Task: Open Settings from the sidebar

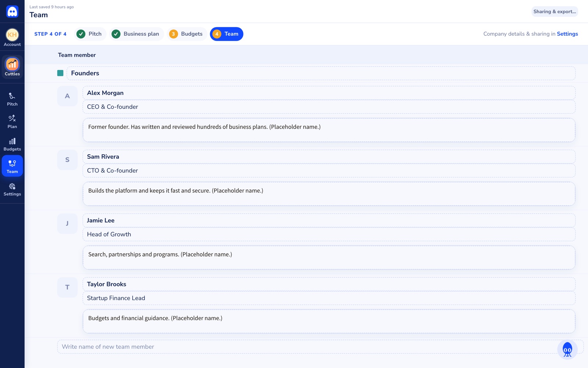Action: [12, 190]
